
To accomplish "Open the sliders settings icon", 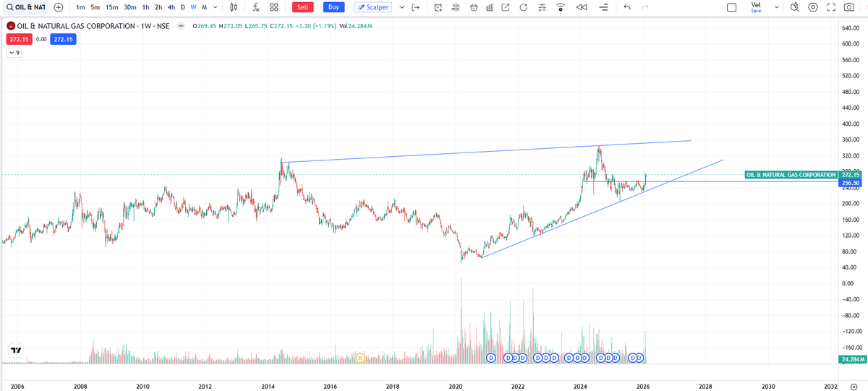I will coord(542,7).
